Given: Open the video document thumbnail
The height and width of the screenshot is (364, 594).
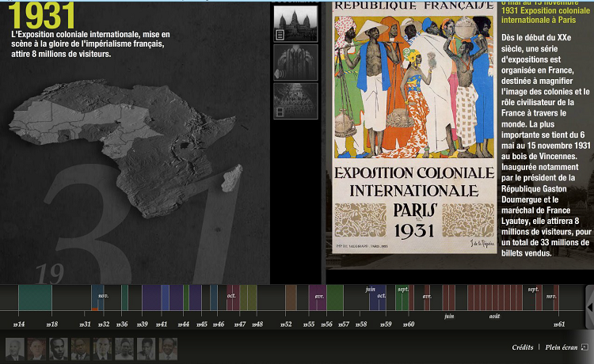Looking at the screenshot, I should 295,101.
